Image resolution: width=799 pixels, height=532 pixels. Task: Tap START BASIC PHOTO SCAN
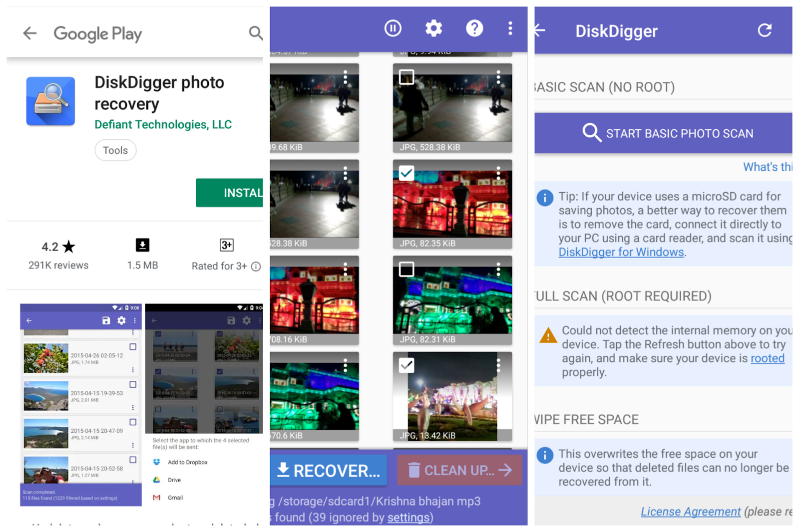pos(663,133)
